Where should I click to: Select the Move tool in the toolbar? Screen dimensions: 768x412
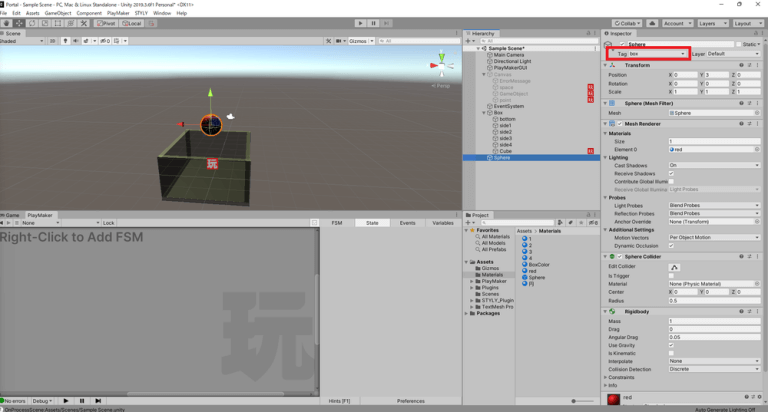[x=18, y=23]
